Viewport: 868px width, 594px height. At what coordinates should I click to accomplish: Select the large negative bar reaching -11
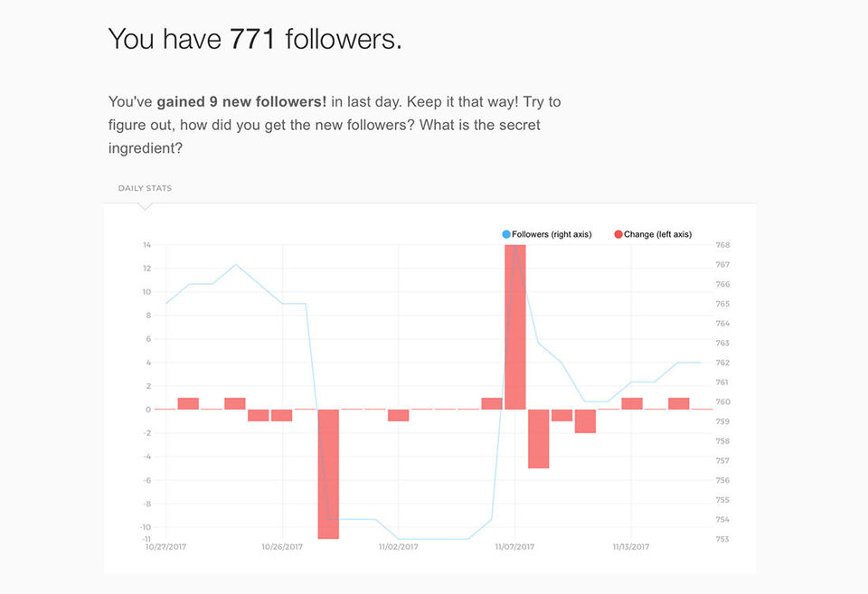[328, 474]
